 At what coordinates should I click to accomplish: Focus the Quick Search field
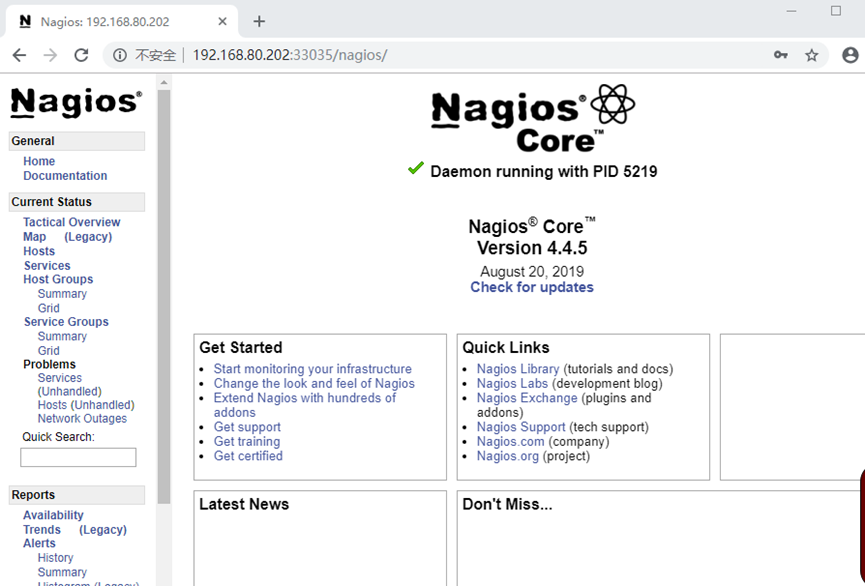click(78, 457)
